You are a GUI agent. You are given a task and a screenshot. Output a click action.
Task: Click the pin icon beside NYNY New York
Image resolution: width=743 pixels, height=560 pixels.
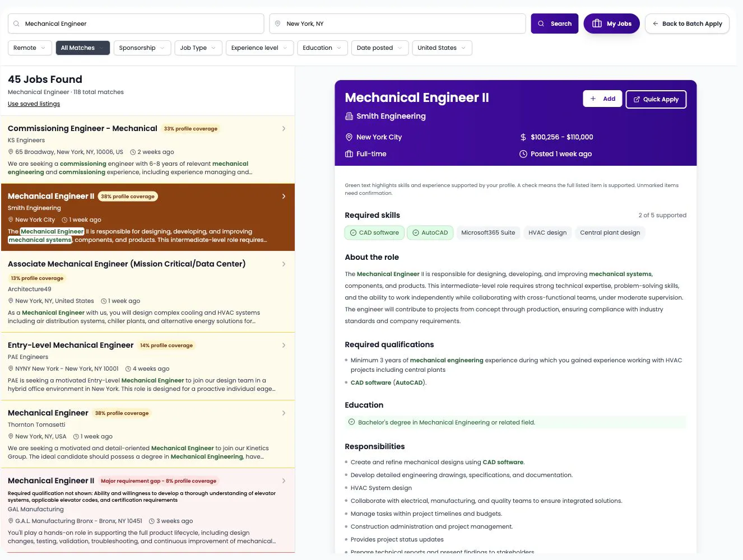coord(11,368)
